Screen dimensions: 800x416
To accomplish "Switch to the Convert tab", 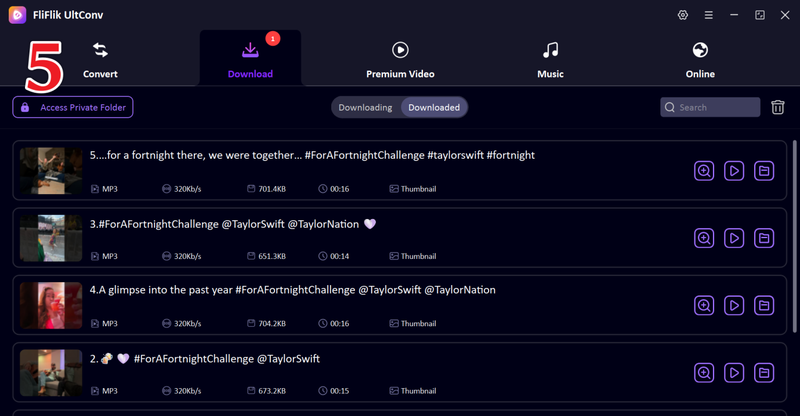I will click(x=100, y=60).
